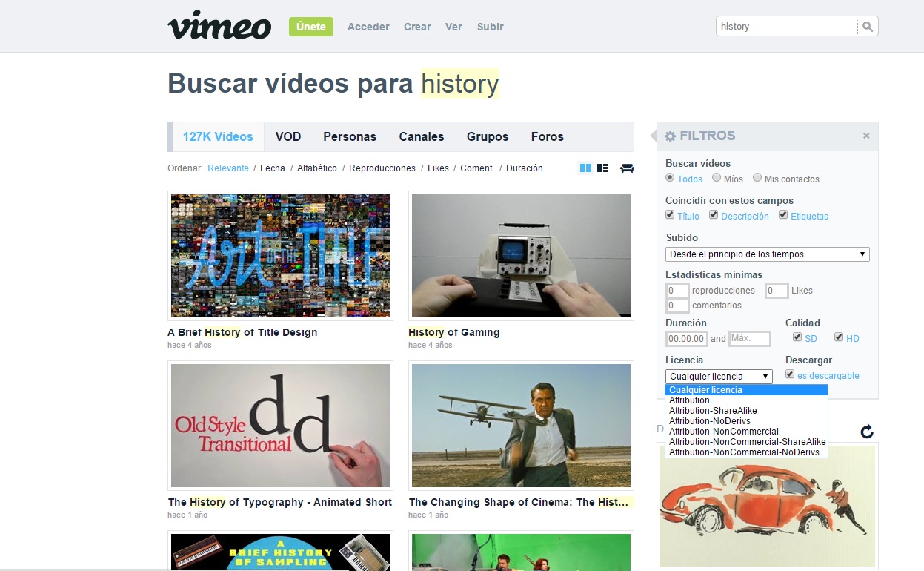Click the green Únete button
This screenshot has width=924, height=571.
(x=310, y=27)
